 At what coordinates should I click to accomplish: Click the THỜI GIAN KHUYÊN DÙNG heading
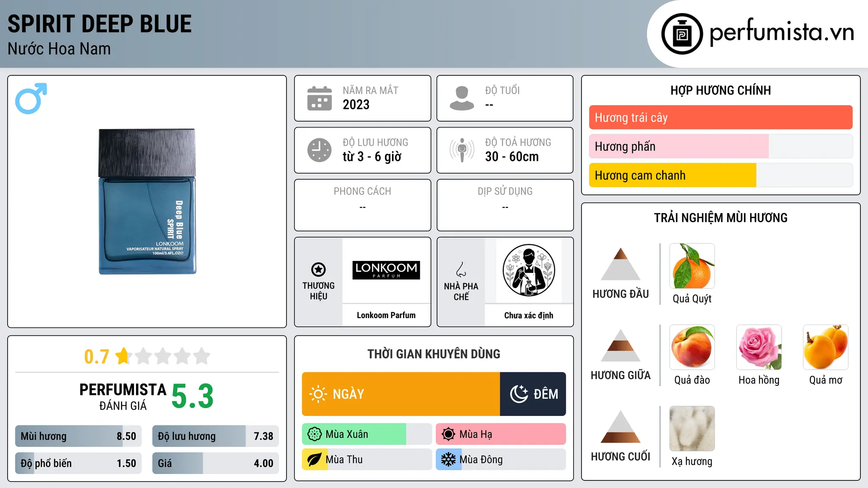pos(434,354)
